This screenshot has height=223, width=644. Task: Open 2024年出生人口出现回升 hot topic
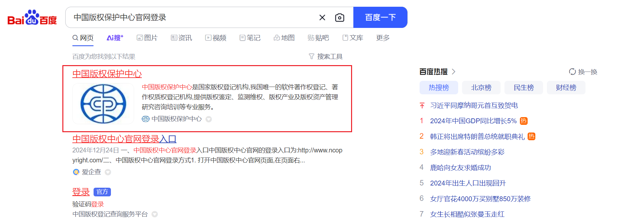pos(468,183)
